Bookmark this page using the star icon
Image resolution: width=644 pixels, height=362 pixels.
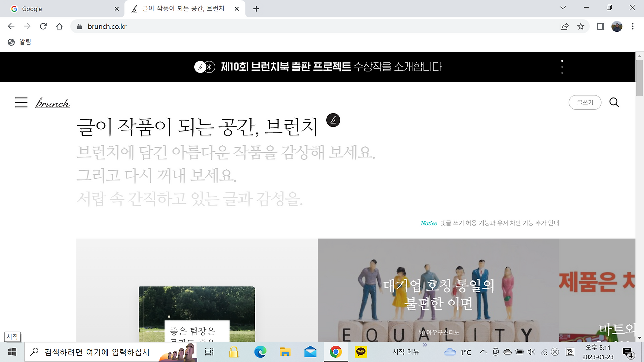pos(581,26)
